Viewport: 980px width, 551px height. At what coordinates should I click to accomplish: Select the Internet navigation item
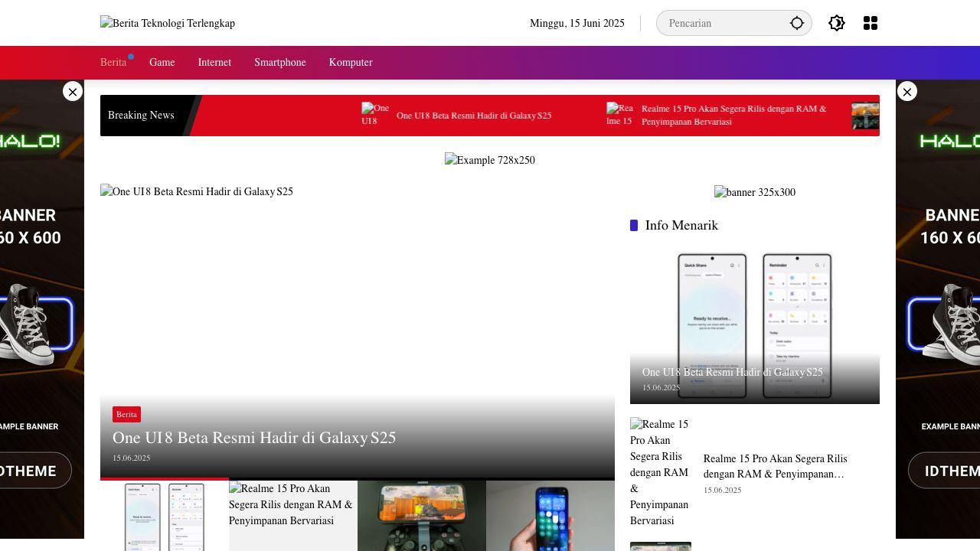pos(214,63)
